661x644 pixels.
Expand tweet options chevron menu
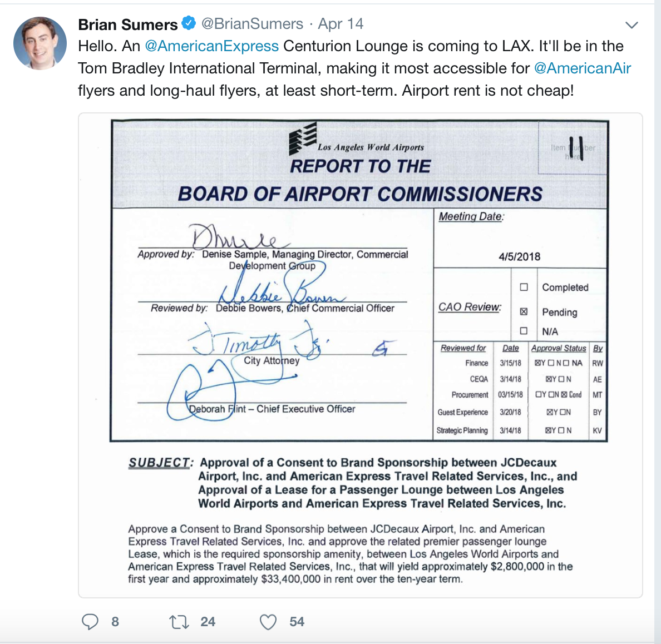tap(631, 25)
